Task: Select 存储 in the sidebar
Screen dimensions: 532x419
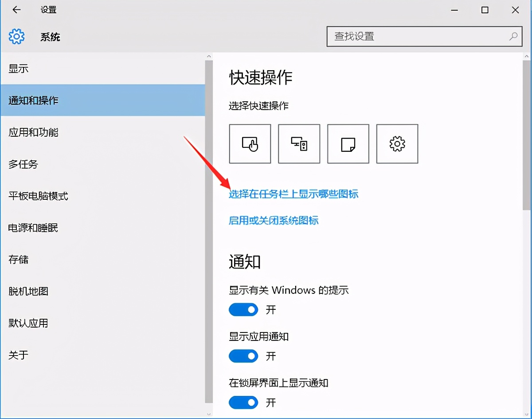Action: (x=18, y=260)
